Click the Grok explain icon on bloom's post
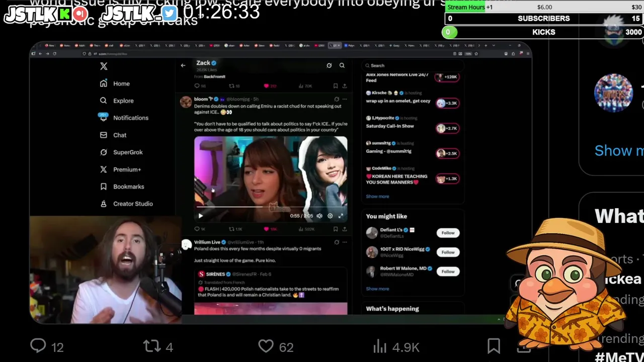The width and height of the screenshot is (644, 362). [x=337, y=99]
